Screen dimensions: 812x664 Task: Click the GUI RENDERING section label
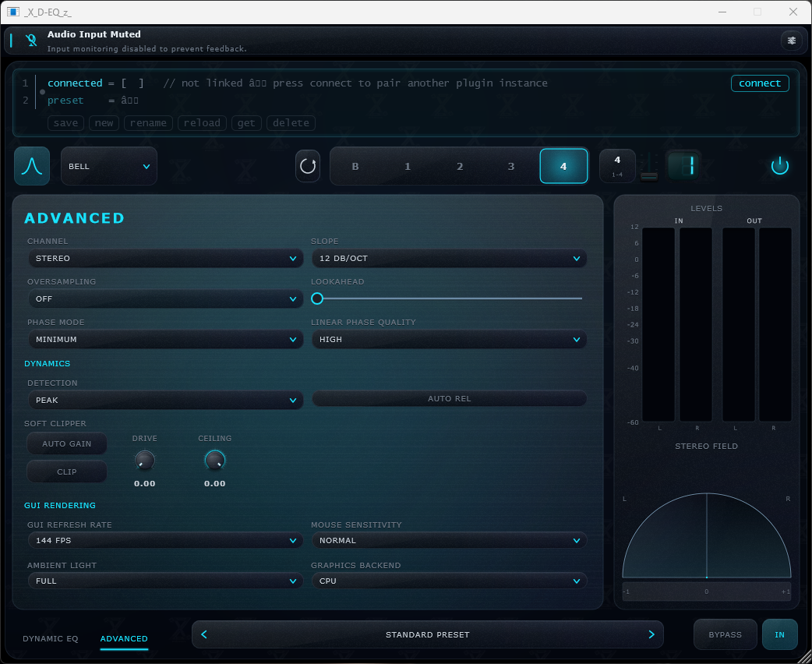[x=59, y=506]
